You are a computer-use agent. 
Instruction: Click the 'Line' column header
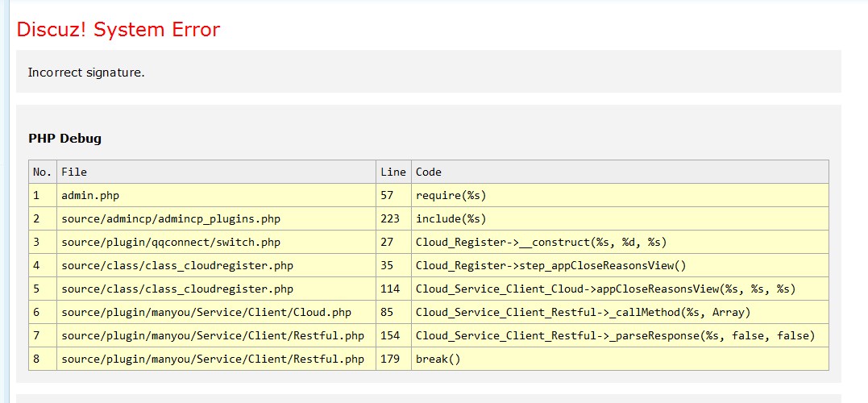[x=393, y=172]
